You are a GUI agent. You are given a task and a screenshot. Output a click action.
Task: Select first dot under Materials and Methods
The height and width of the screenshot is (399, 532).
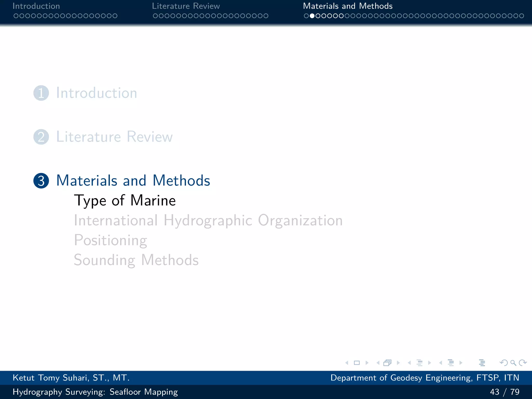[x=306, y=16]
